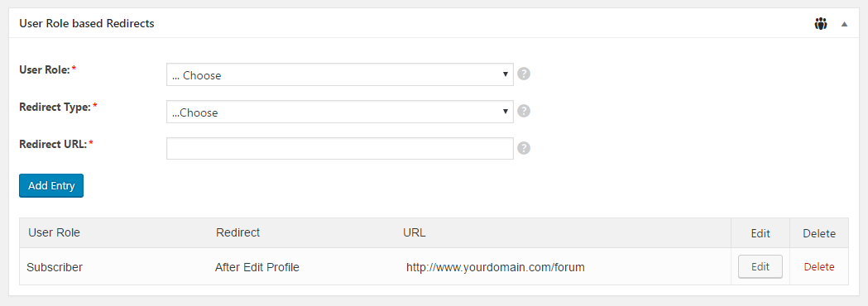
Task: Show help for the Redirect Type field
Action: pos(524,111)
